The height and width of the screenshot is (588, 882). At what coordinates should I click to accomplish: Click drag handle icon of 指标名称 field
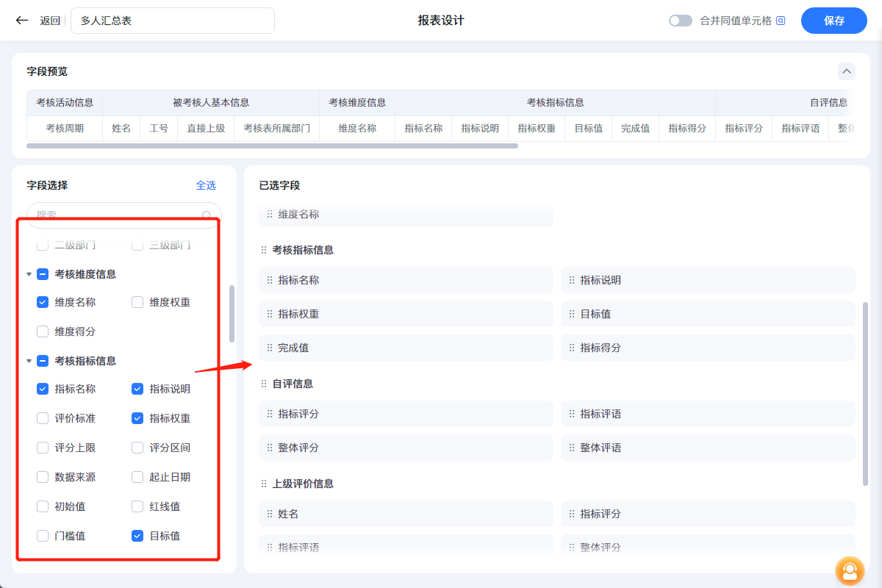[x=270, y=280]
